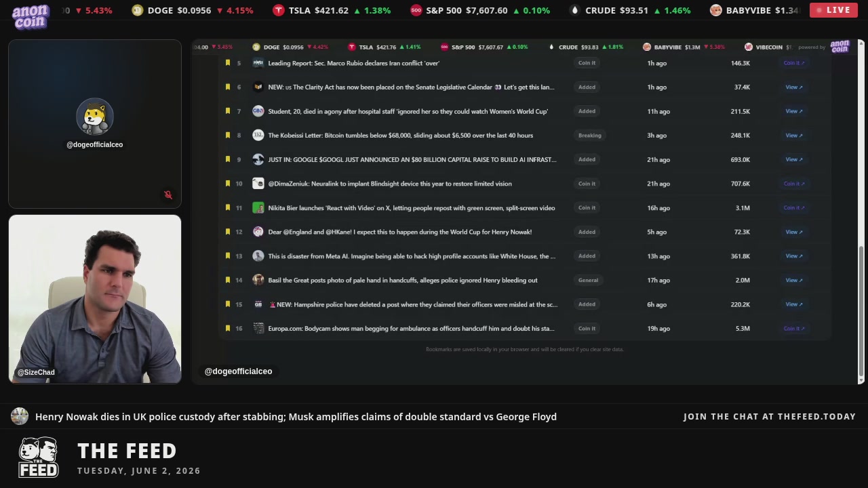
Task: Click the TSLA logo in top ticker
Action: coord(279,10)
